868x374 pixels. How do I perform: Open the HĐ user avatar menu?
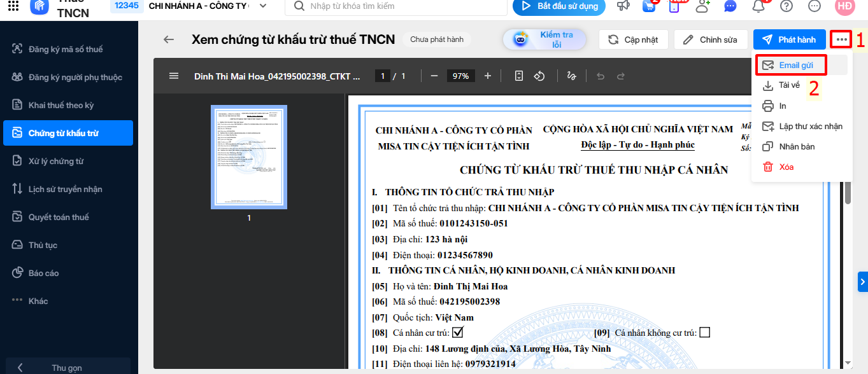845,6
